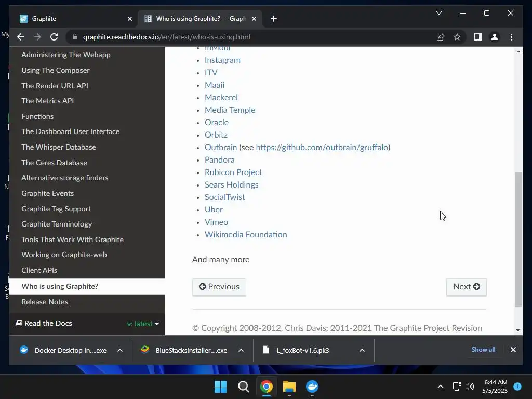Open Graphite Terminology page

coord(57,224)
